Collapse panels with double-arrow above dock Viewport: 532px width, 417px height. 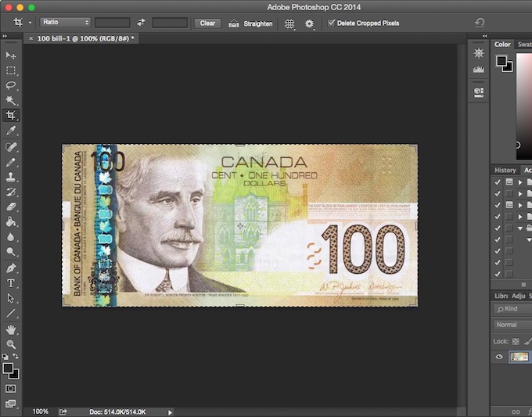[x=485, y=36]
